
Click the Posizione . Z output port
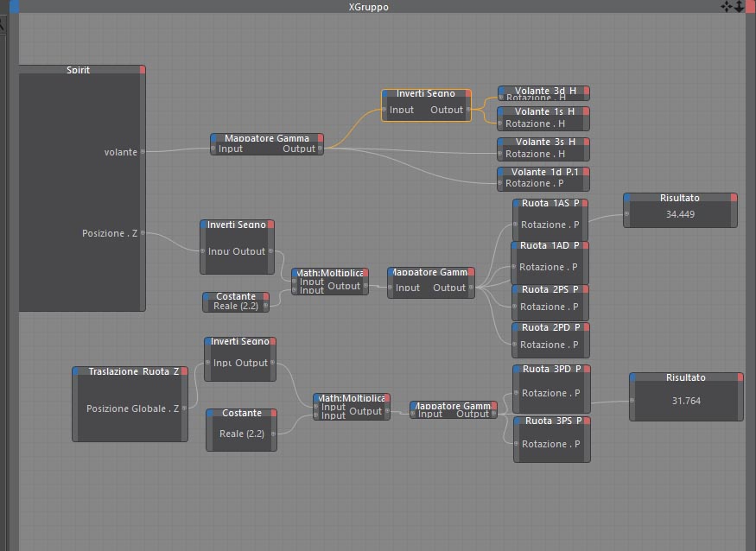point(143,233)
